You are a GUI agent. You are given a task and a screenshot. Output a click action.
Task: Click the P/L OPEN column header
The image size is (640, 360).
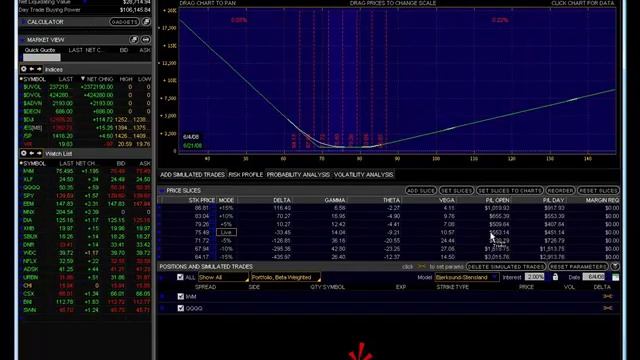coord(498,200)
